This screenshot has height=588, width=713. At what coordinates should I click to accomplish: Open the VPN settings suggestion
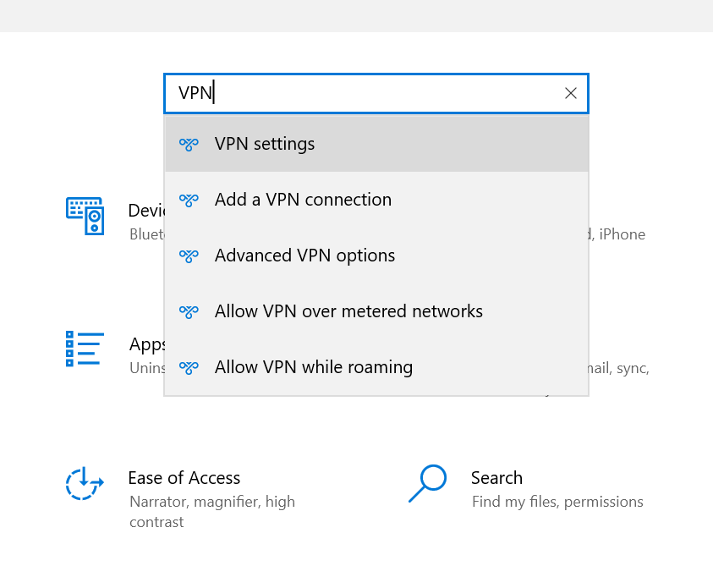tap(265, 144)
